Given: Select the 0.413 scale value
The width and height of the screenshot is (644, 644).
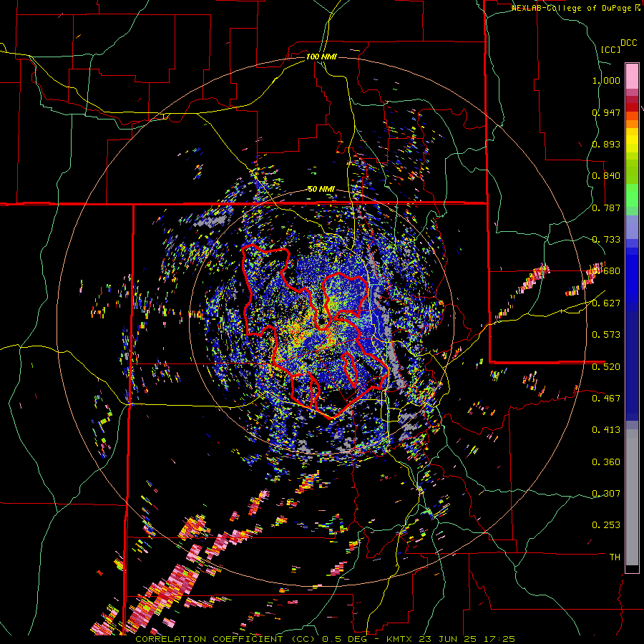Looking at the screenshot, I should tap(606, 430).
